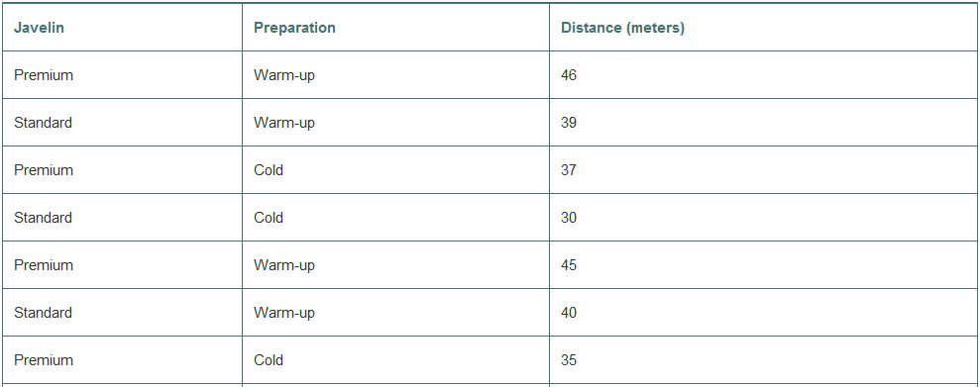The image size is (980, 387).
Task: Select the distance value 45
Action: click(x=569, y=264)
